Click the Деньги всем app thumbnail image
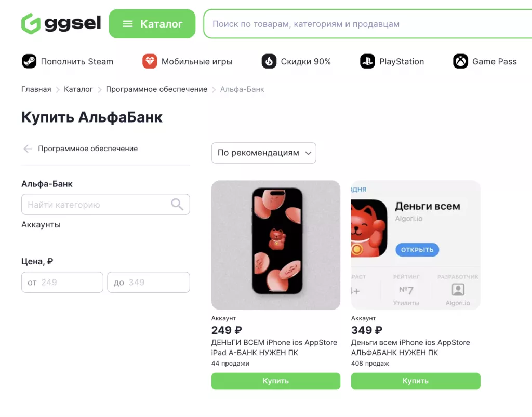Image resolution: width=532 pixels, height=417 pixels. [x=415, y=245]
